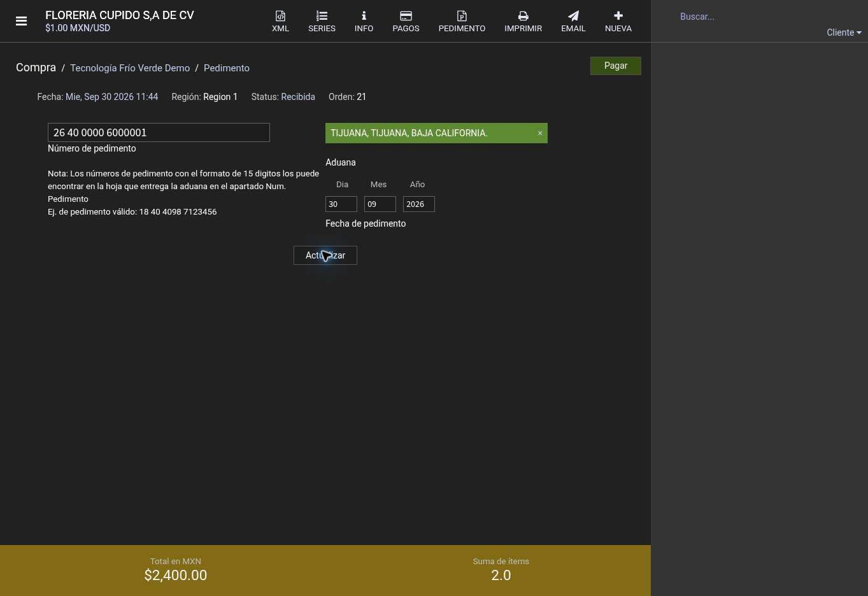Click the $2,400.00 total amount
Image resolution: width=868 pixels, height=596 pixels.
coord(176,575)
